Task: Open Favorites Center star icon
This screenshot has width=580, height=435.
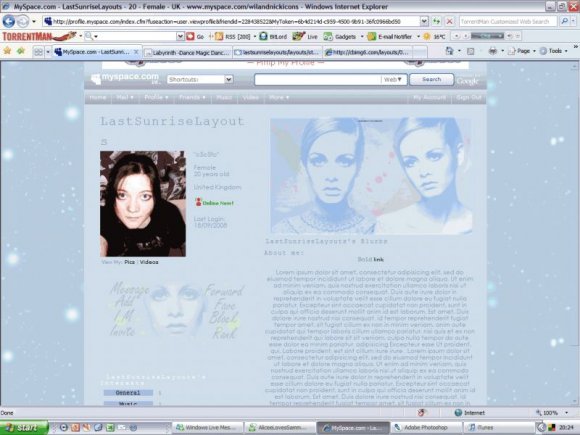Action: click(x=7, y=51)
